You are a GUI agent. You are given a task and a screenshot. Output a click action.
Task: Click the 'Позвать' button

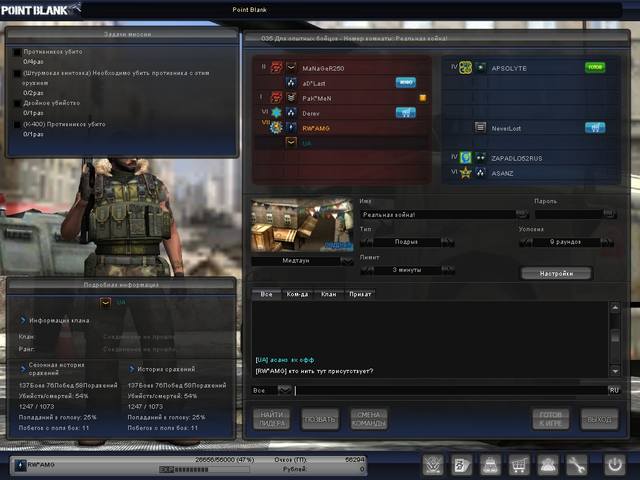320,419
